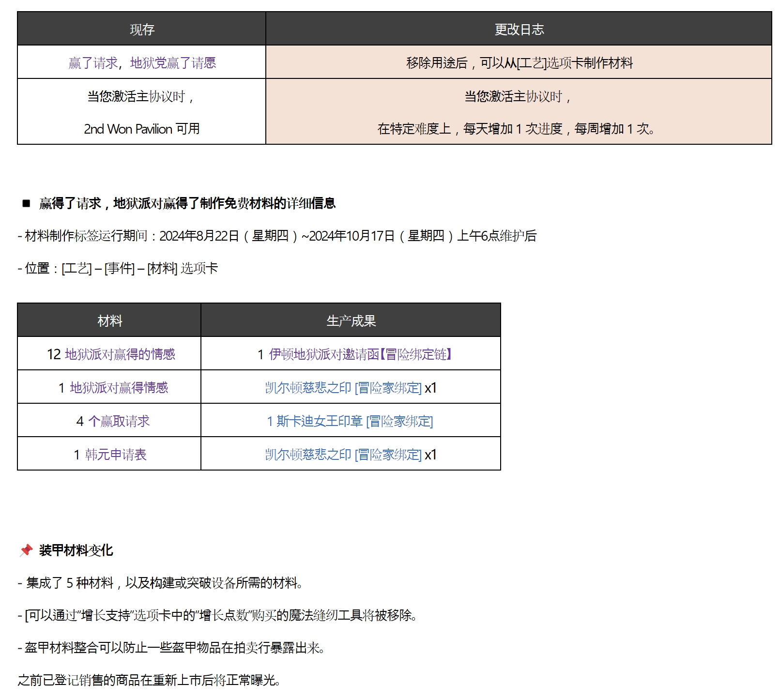This screenshot has height=700, width=780.
Task: Click the heading 赢得了请求，地狱派对赢得了制作免费材料的详细信息
Action: pyautogui.click(x=187, y=203)
